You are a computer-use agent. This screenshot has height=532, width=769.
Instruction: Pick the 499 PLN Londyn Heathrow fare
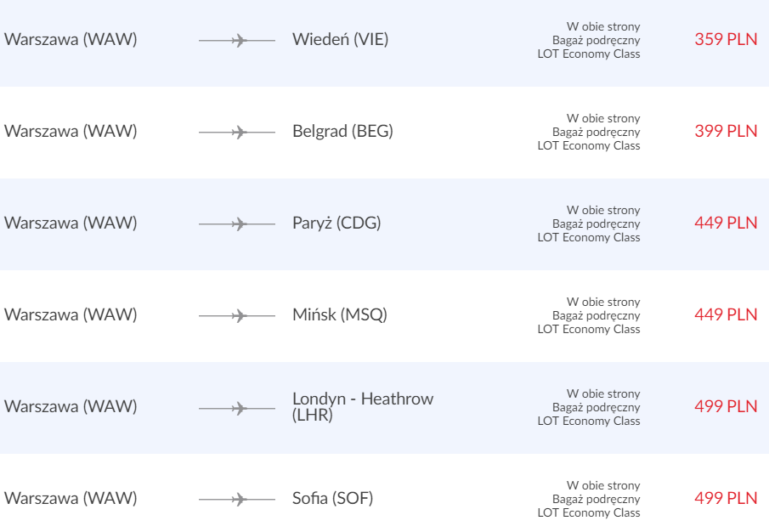pyautogui.click(x=726, y=406)
